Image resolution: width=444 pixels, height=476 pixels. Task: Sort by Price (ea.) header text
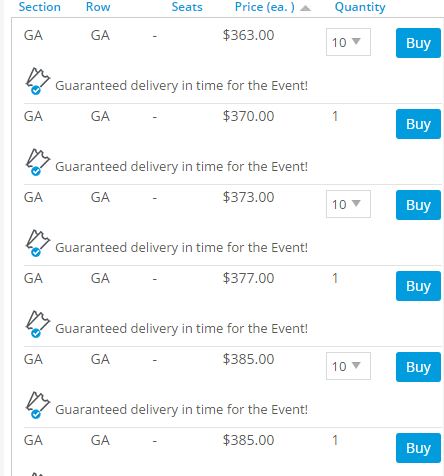pyautogui.click(x=265, y=7)
